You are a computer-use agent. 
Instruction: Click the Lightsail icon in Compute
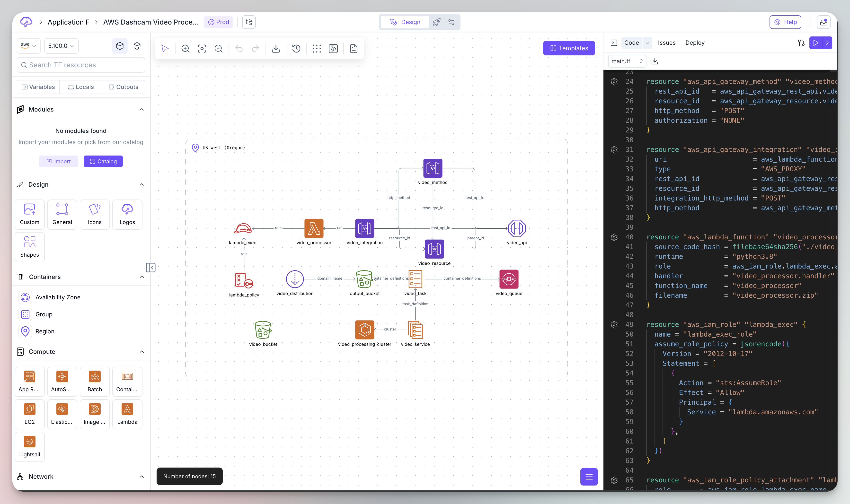pos(29,447)
